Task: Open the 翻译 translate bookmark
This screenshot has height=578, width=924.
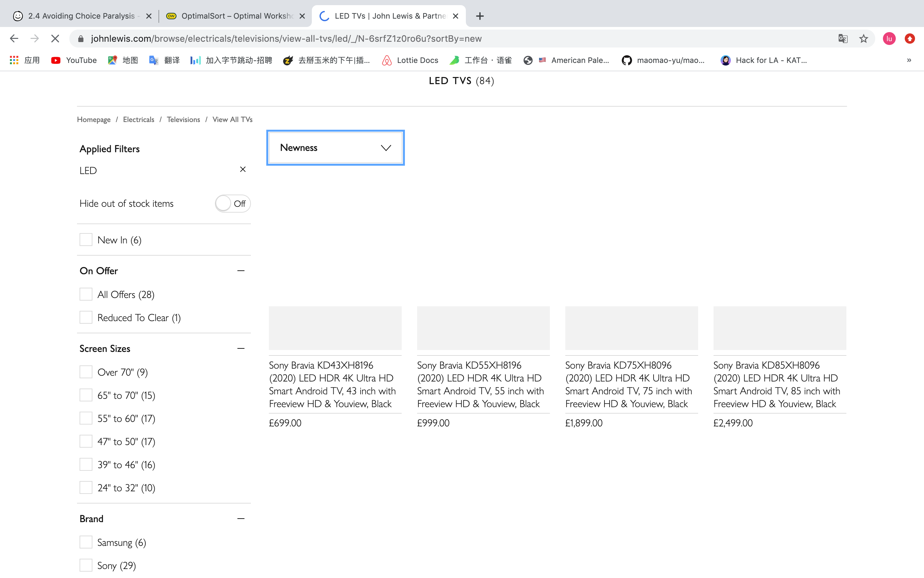Action: (x=165, y=60)
